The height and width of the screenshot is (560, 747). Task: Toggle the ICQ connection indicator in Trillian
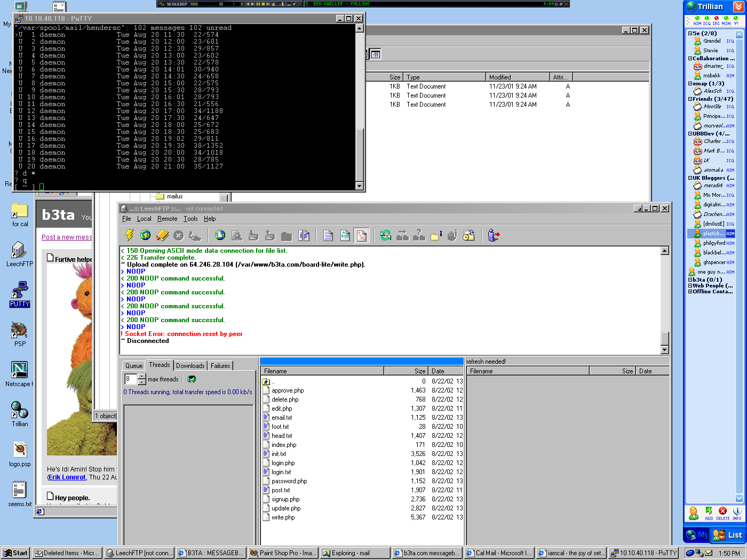(707, 21)
